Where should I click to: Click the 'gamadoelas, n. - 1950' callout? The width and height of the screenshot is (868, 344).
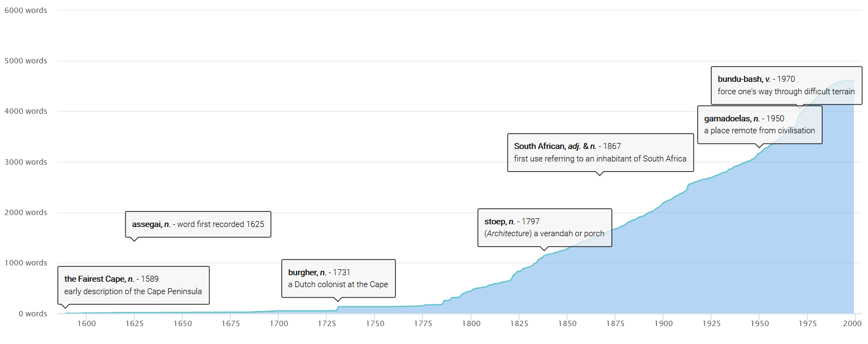pos(759,125)
